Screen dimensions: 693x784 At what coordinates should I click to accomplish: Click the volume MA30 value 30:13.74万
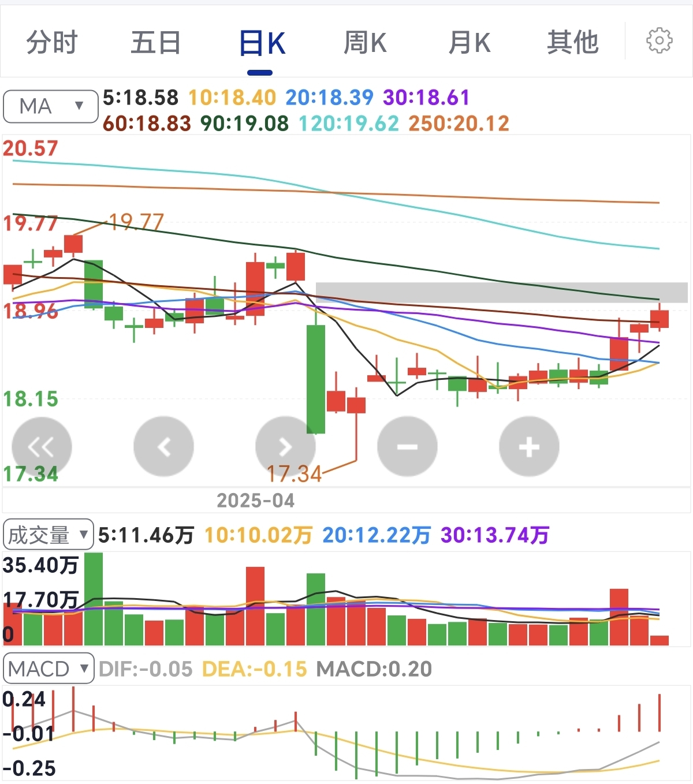tap(494, 535)
